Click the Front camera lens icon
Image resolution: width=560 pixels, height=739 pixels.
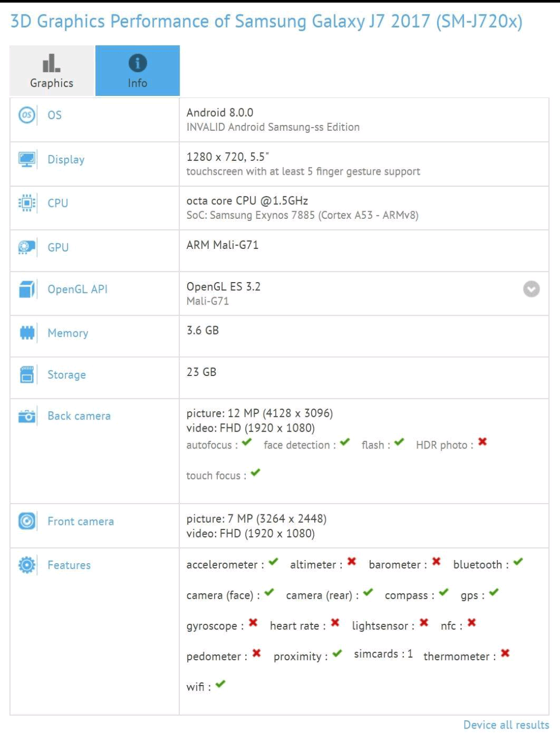click(x=27, y=521)
